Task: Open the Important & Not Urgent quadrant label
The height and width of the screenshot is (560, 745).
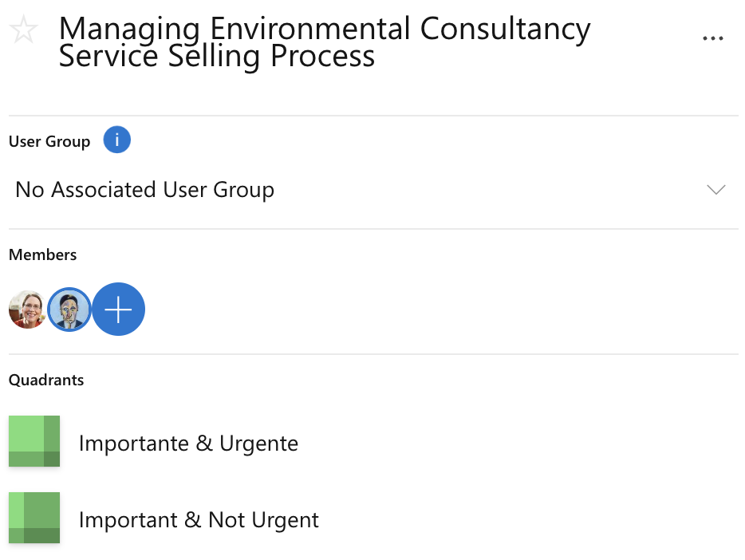Action: [199, 520]
